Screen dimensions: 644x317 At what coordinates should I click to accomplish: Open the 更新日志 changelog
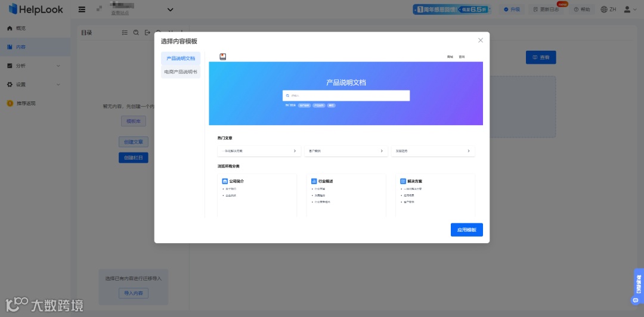[546, 10]
